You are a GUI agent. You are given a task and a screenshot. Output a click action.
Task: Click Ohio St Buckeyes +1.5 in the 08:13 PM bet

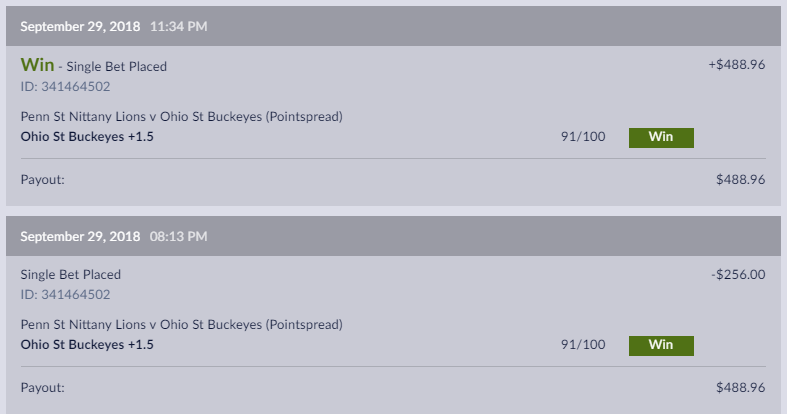[87, 345]
